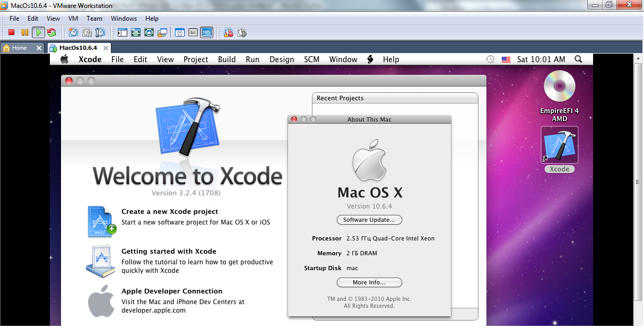The height and width of the screenshot is (328, 644).
Task: Click the replay icon in VMware toolbar
Action: (x=242, y=33)
